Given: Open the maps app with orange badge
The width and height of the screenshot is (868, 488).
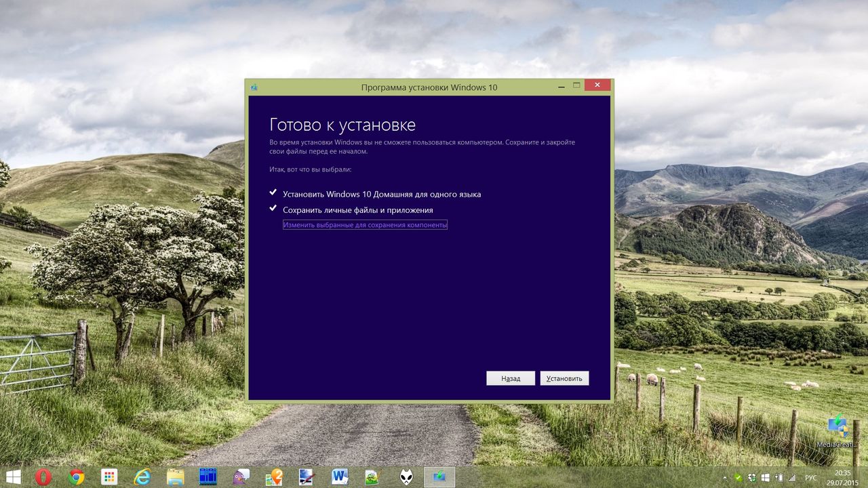Looking at the screenshot, I should pyautogui.click(x=274, y=477).
